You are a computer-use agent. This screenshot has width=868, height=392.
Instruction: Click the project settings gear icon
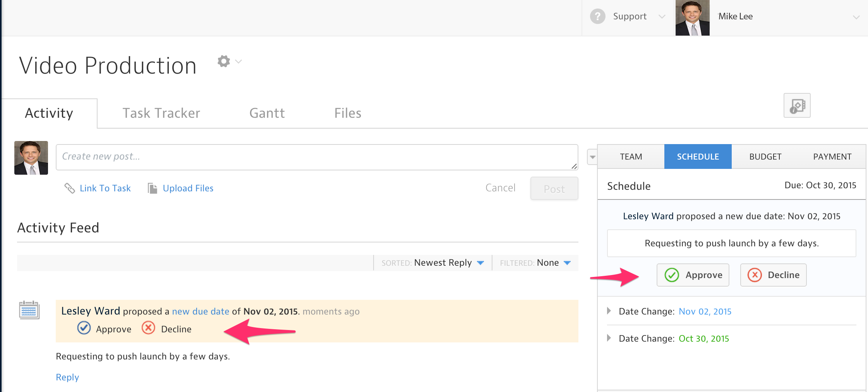pos(224,61)
